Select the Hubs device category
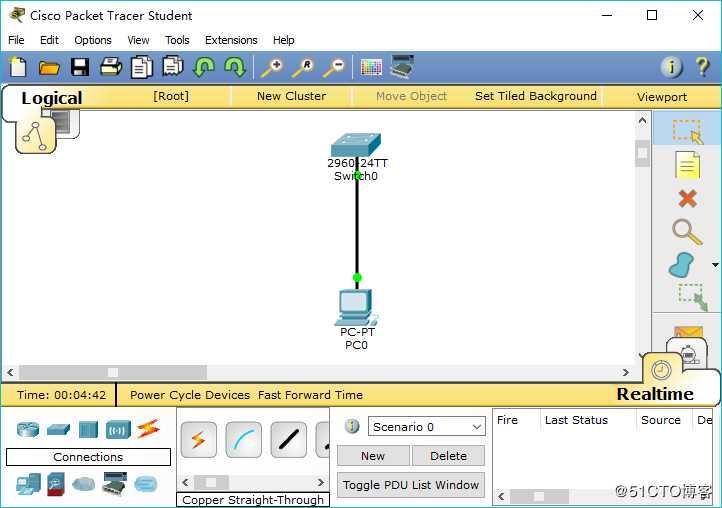The height and width of the screenshot is (508, 722). pyautogui.click(x=88, y=430)
